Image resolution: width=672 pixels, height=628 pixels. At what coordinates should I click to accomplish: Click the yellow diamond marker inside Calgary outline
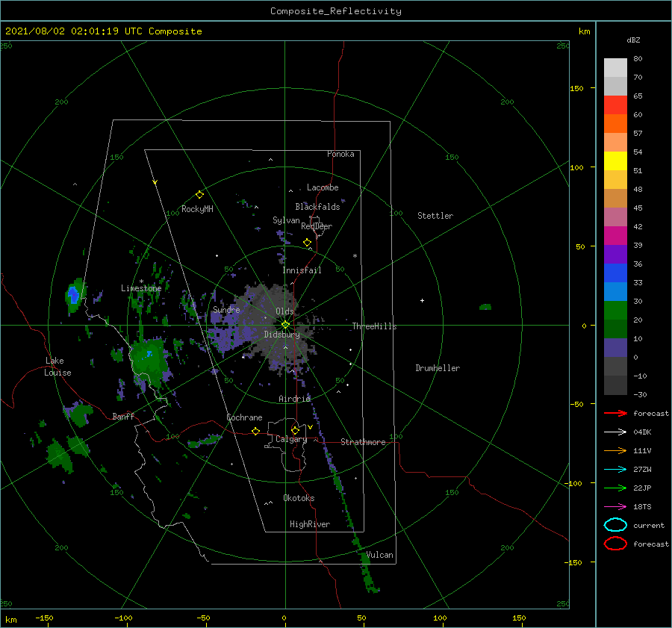(295, 430)
